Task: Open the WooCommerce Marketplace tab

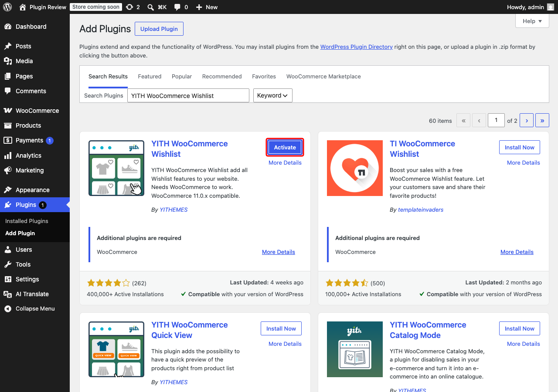Action: click(323, 77)
